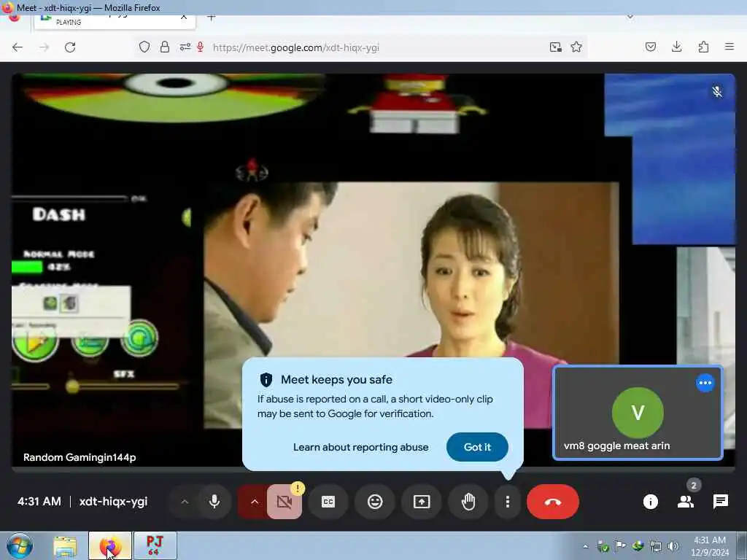Click the taskbar clock showing 4:31 AM
Screen dimensions: 747x560
710,546
